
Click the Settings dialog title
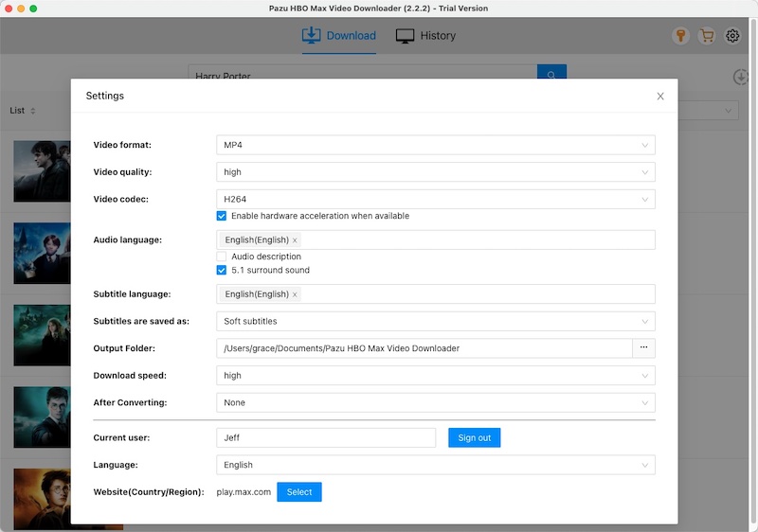105,96
